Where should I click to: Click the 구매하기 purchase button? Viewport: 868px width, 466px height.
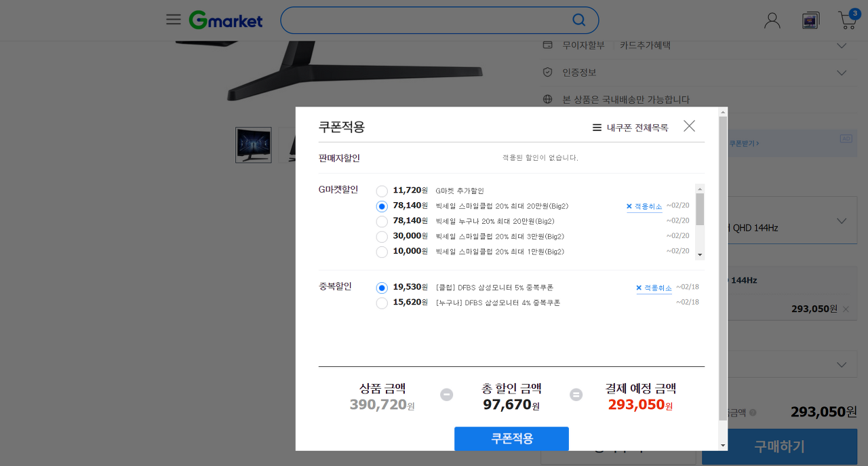pos(779,446)
